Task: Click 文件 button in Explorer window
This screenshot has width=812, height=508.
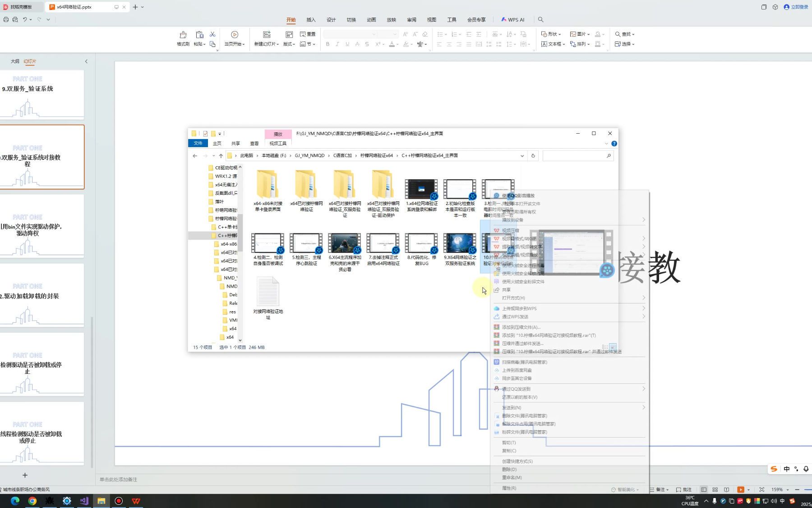Action: pyautogui.click(x=198, y=144)
